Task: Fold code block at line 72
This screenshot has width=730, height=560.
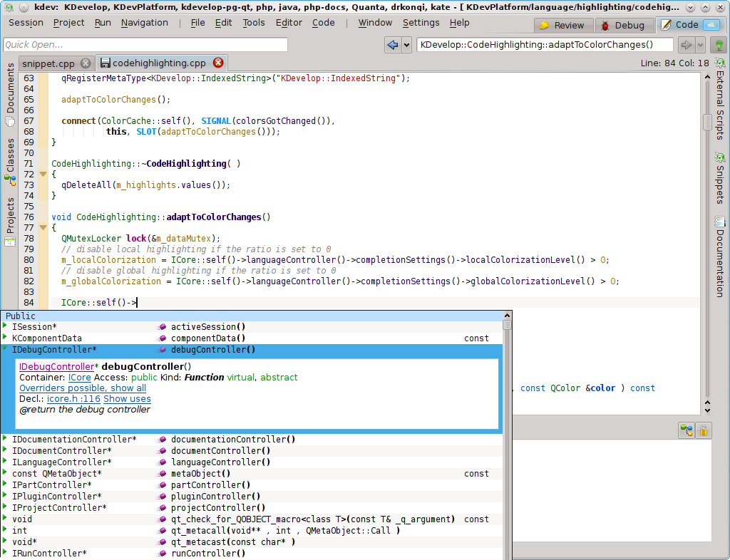Action: pos(43,174)
